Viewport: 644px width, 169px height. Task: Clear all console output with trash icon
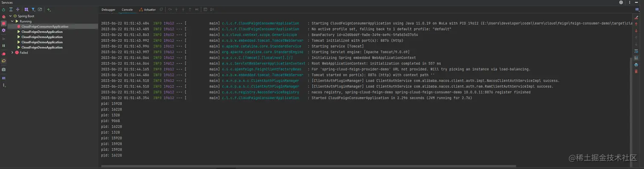[x=636, y=72]
